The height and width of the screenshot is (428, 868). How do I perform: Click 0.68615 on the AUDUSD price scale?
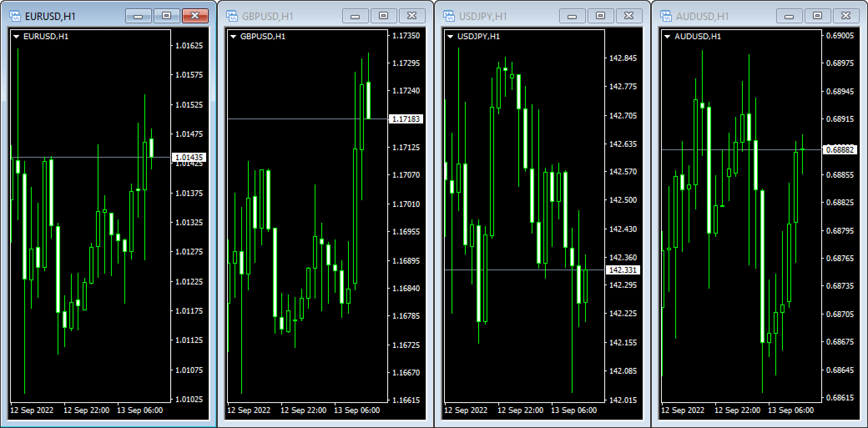(840, 398)
